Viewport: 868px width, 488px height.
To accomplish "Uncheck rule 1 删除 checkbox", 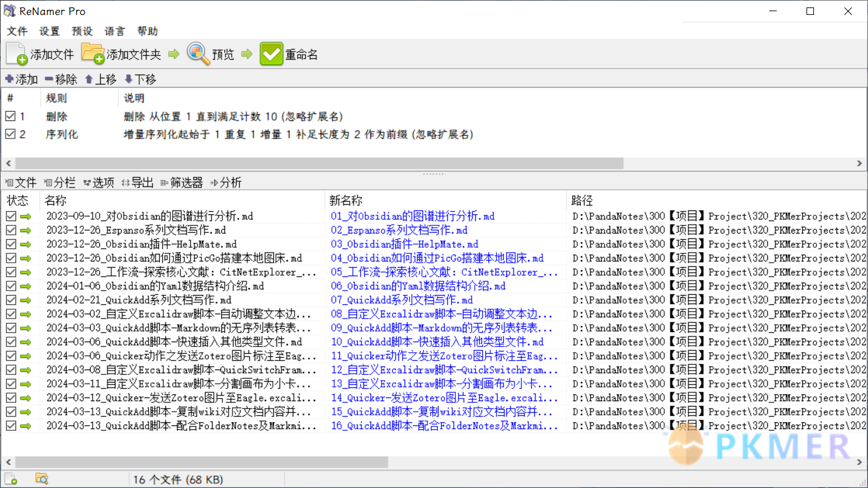I will (x=10, y=116).
